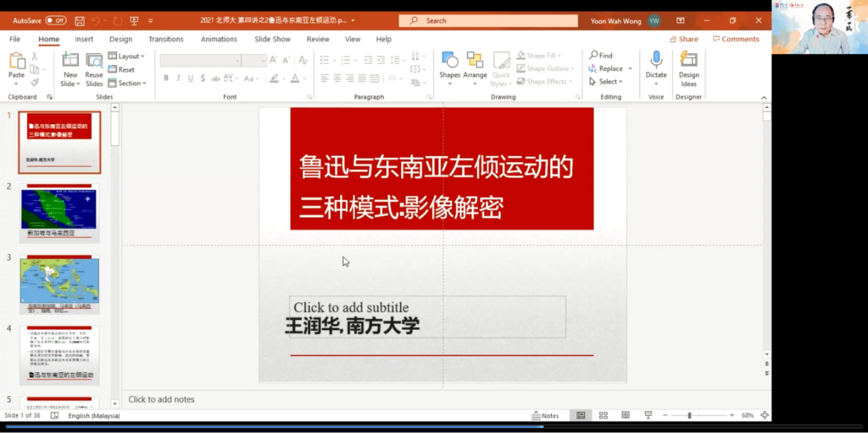
Task: Open Reading View from status bar
Action: 625,415
